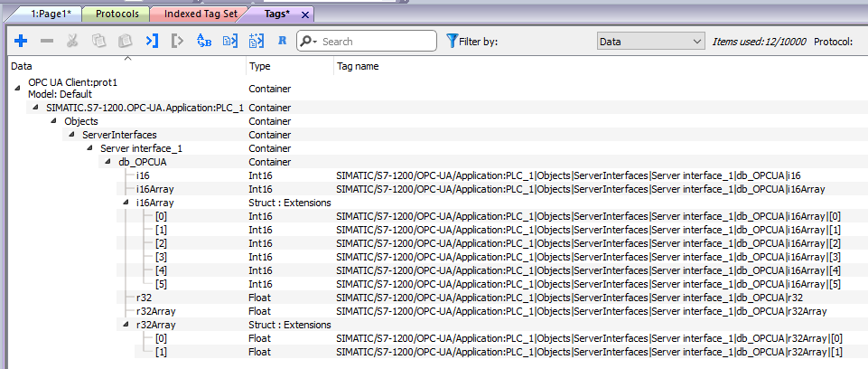Screen dimensions: 868x369
Task: Click the A-to-B rename tags icon
Action: (204, 41)
